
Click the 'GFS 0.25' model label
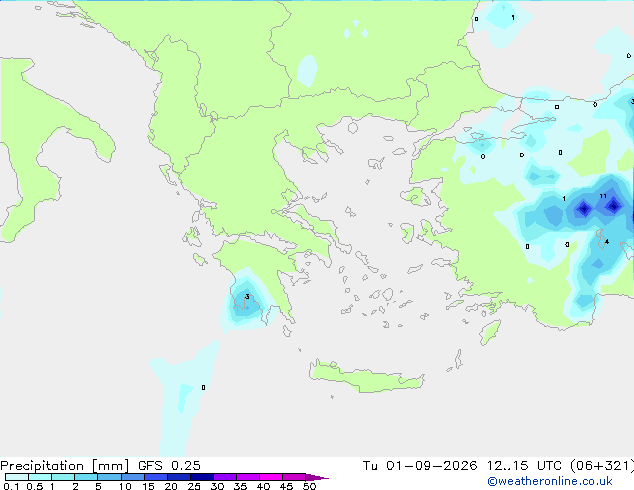pyautogui.click(x=169, y=466)
